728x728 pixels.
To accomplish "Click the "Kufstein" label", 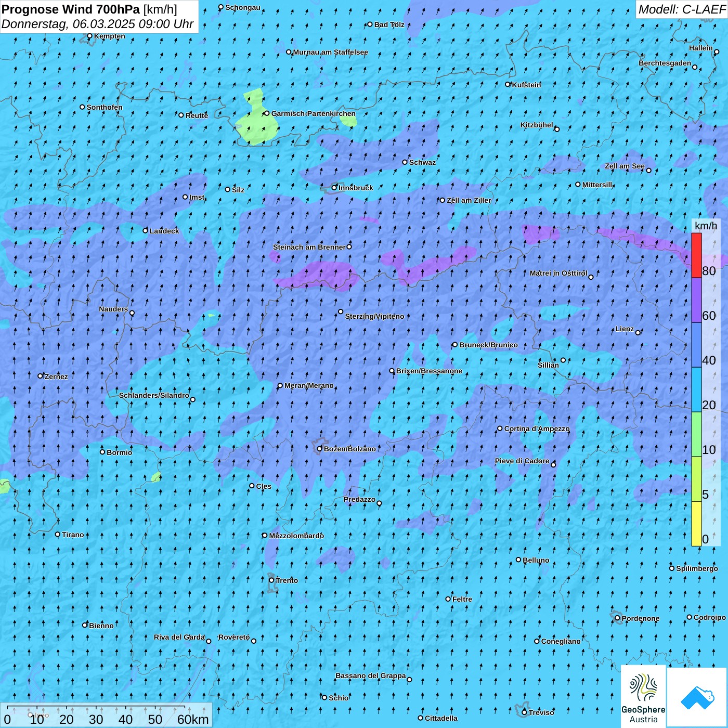I will click(x=526, y=85).
